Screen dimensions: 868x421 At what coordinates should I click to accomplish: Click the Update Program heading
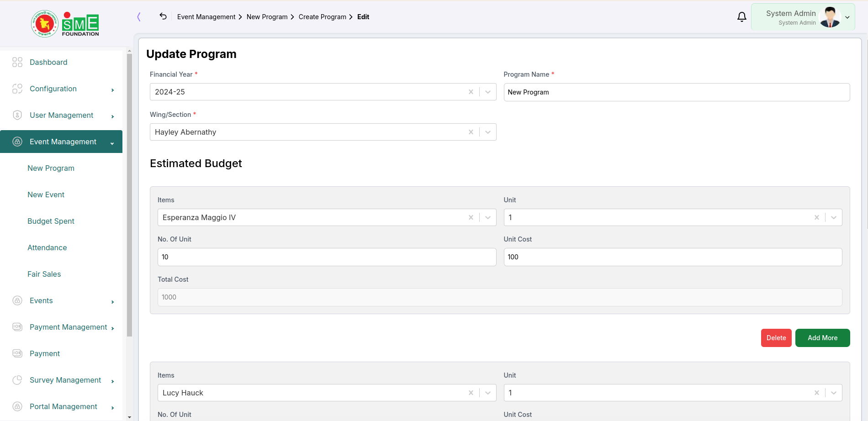(x=191, y=54)
